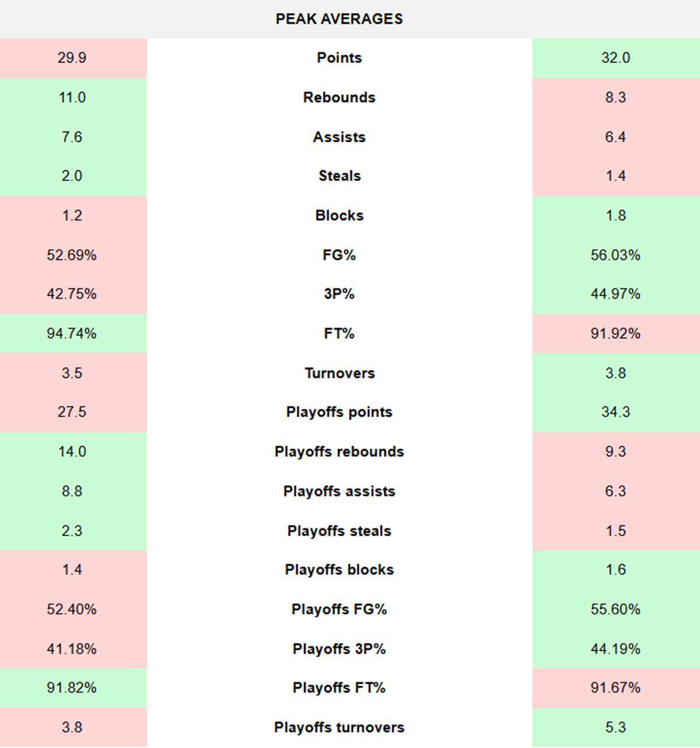The height and width of the screenshot is (748, 700).
Task: Select the 94.74% free throw cell
Action: click(x=72, y=334)
